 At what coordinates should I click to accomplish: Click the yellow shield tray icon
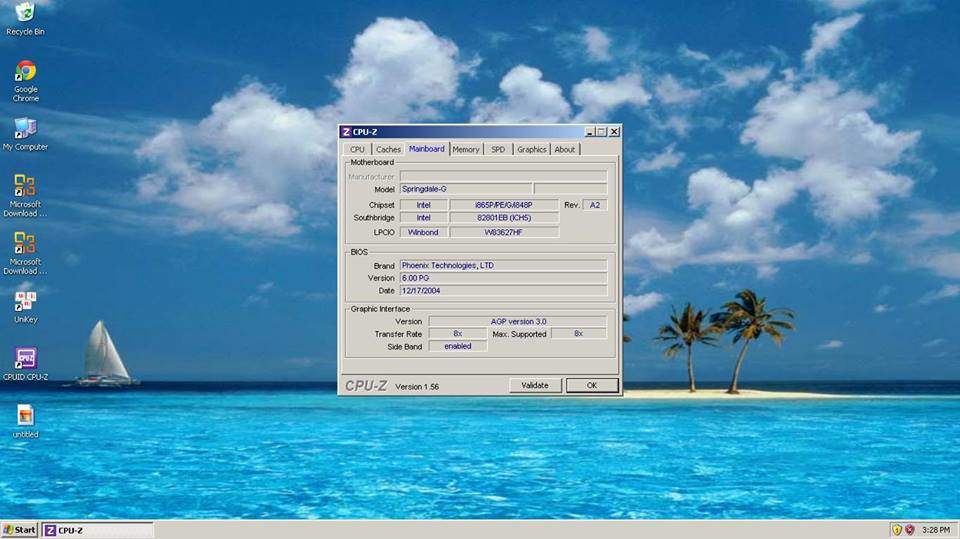(897, 530)
